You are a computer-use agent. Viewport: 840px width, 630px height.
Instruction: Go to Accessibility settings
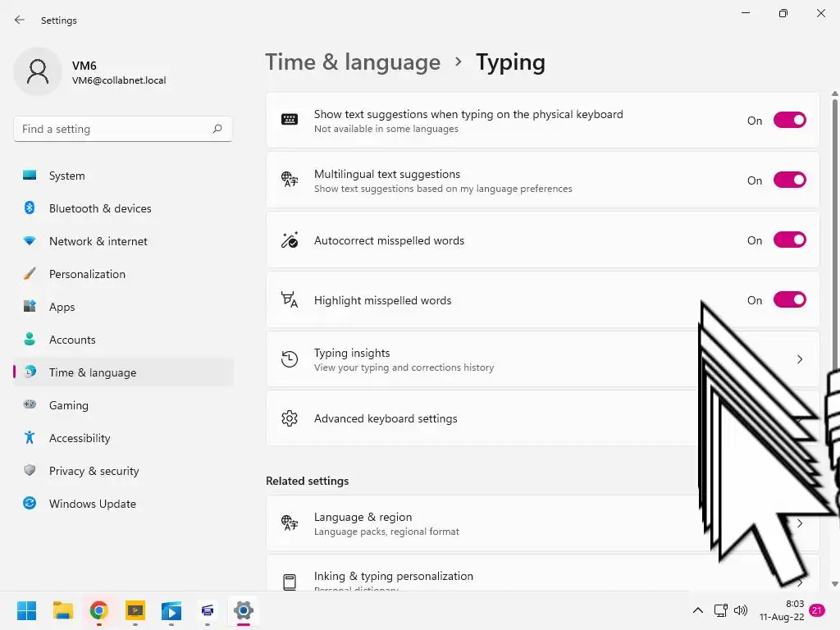123,438
